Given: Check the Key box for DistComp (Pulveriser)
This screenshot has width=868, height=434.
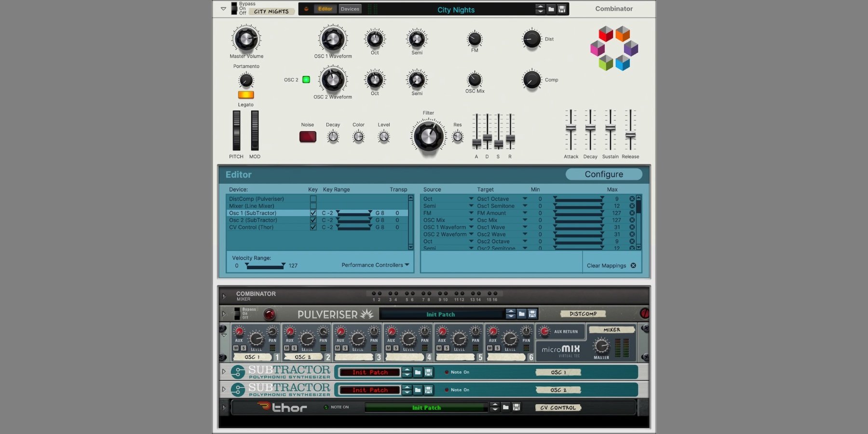Looking at the screenshot, I should coord(313,199).
